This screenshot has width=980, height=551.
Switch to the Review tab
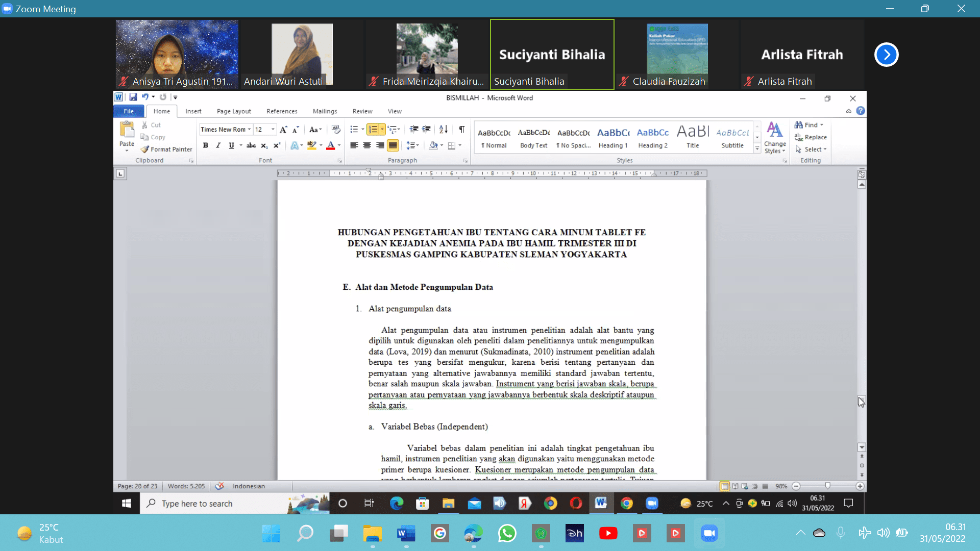[x=362, y=111]
